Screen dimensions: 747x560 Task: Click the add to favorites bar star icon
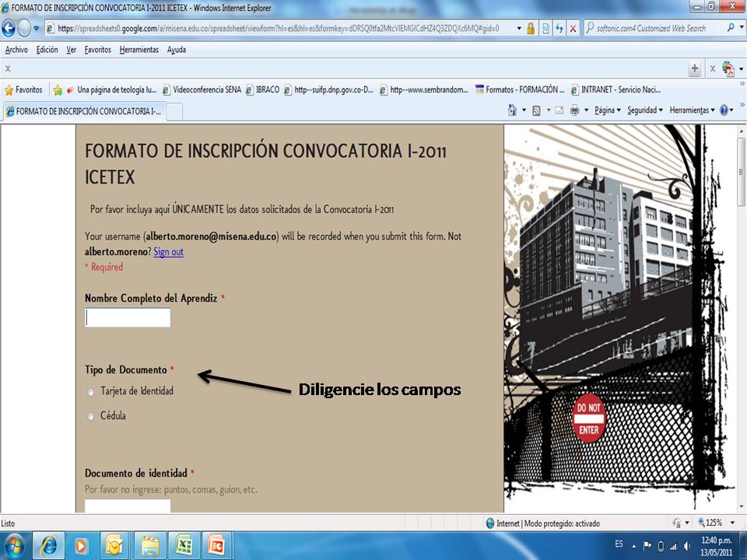point(58,89)
